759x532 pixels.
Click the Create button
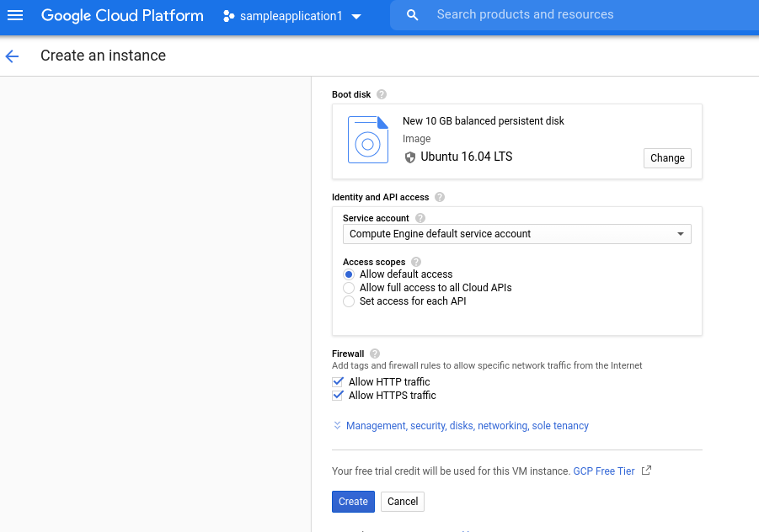coord(353,502)
